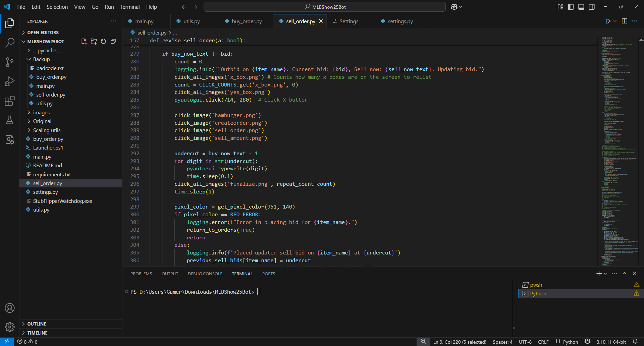This screenshot has height=346, width=644.
Task: Run the Python file using the play button
Action: click(x=608, y=21)
